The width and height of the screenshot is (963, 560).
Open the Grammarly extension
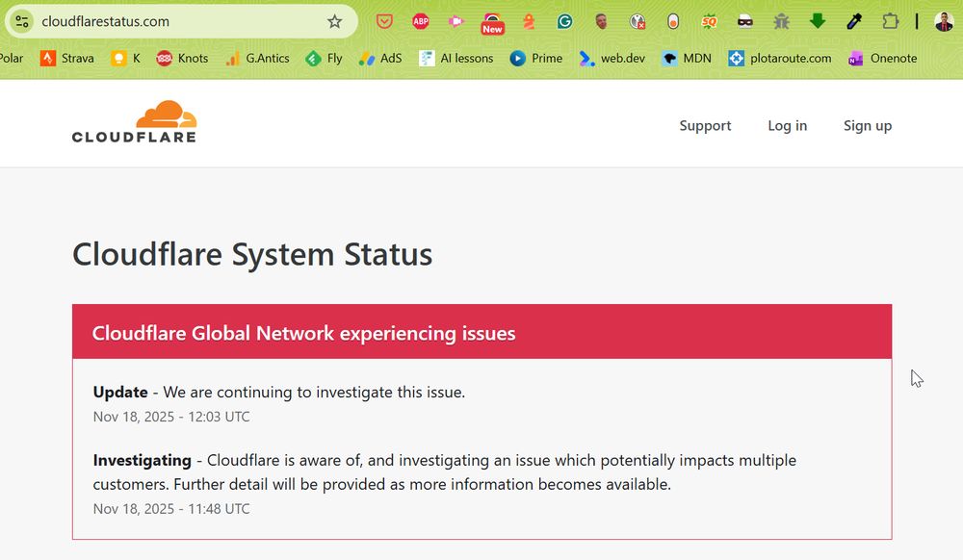(563, 20)
